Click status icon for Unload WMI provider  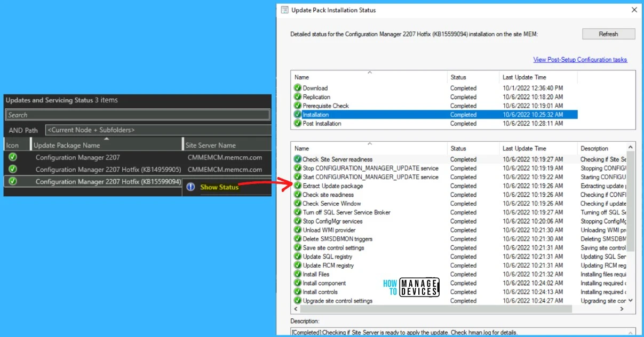pos(297,230)
